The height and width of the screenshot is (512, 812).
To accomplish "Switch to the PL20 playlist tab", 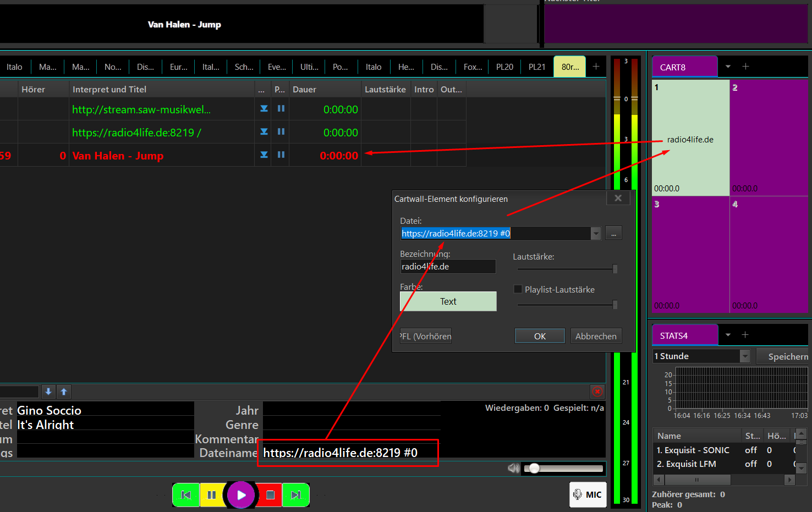I will (x=504, y=67).
